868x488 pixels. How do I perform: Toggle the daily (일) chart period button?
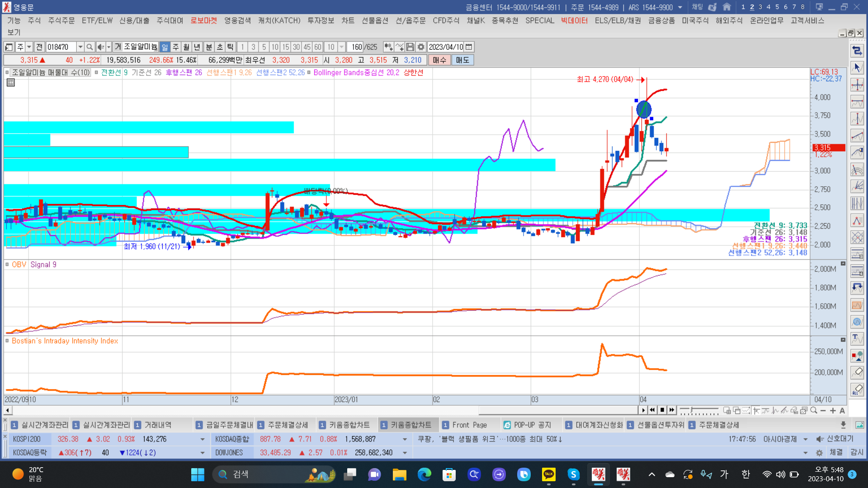click(165, 47)
